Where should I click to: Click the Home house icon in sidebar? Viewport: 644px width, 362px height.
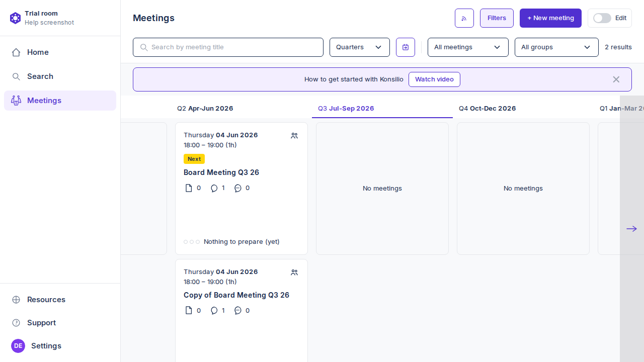pos(16,52)
